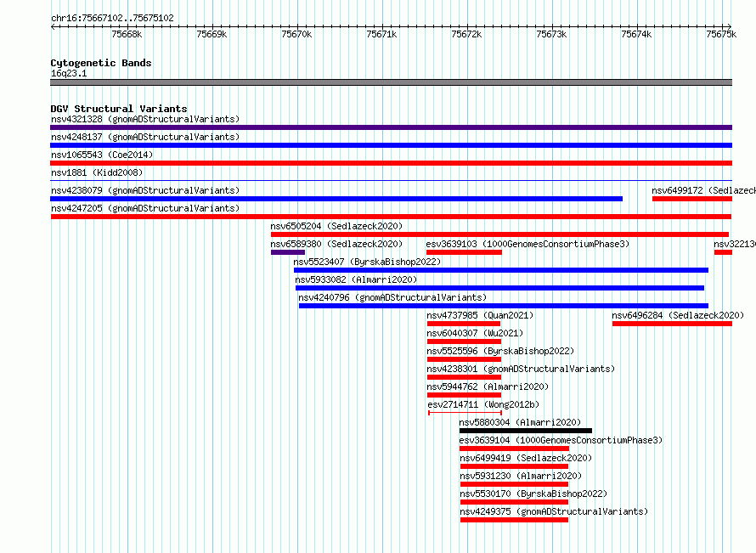Select the nsv4240796 blue variant bar

pyautogui.click(x=504, y=306)
